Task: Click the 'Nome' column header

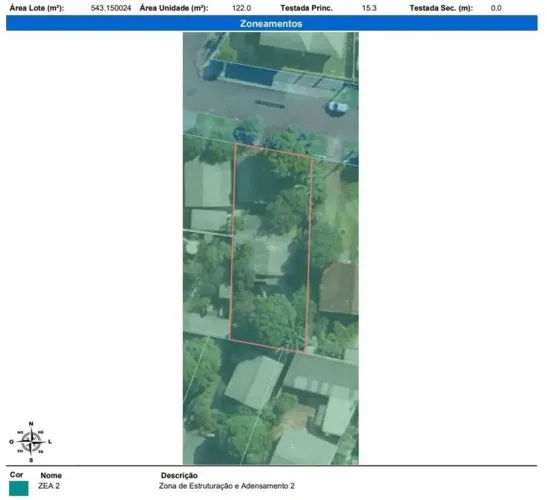Action: click(x=51, y=475)
